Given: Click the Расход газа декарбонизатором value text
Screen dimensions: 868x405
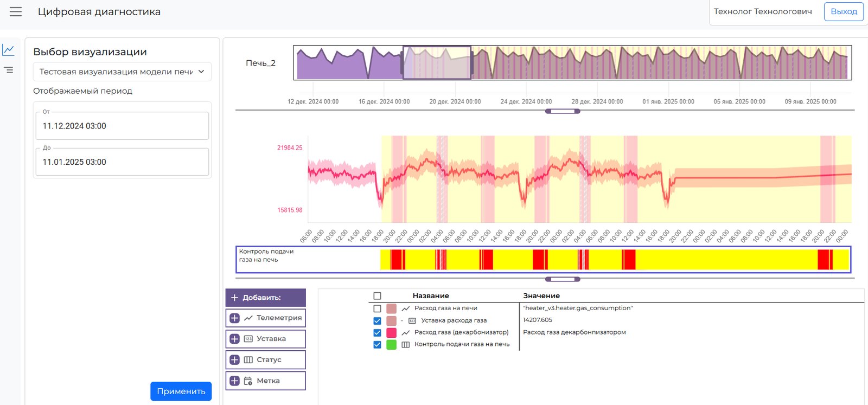Looking at the screenshot, I should [x=575, y=332].
